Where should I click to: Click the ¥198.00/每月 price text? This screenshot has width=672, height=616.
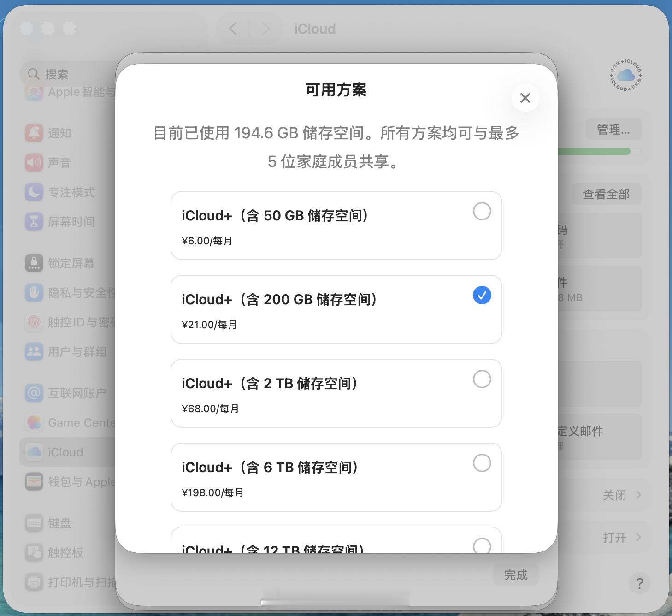click(212, 492)
